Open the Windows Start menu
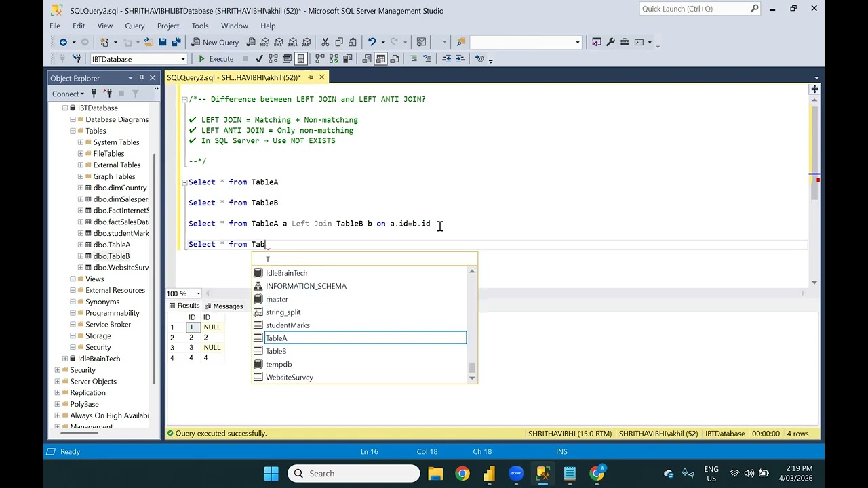This screenshot has height=488, width=868. point(271,473)
